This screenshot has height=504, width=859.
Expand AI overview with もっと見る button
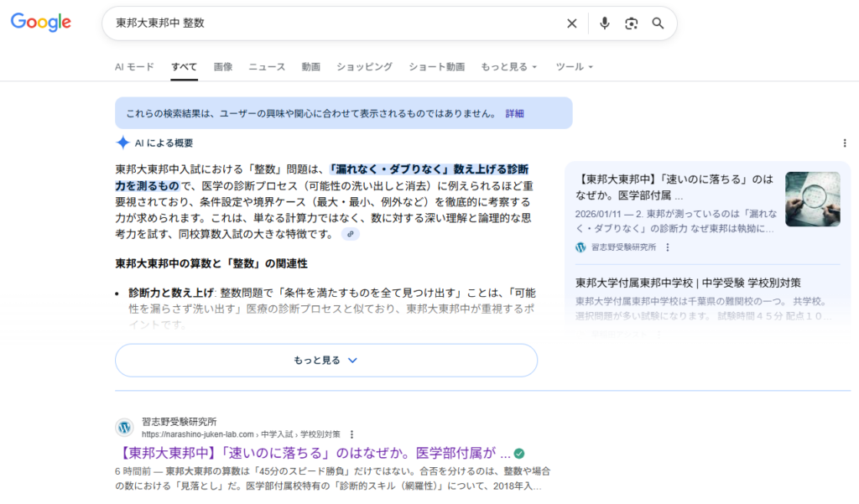click(325, 361)
